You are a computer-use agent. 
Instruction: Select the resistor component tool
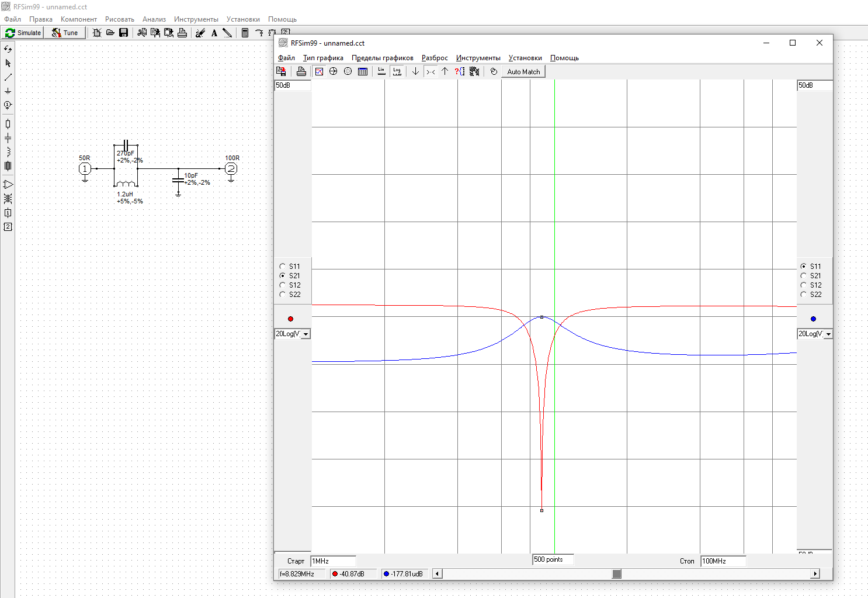(x=8, y=124)
